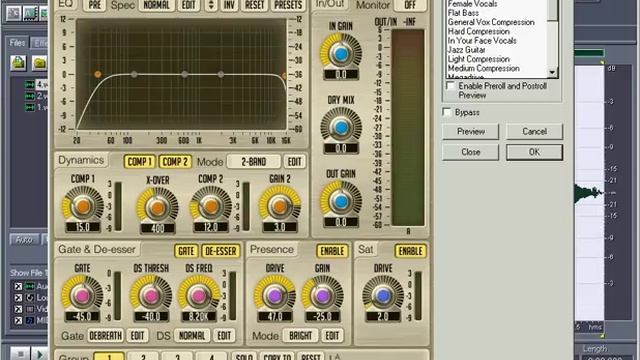Image resolution: width=640 pixels, height=360 pixels.
Task: Toggle the Monitor OFF button
Action: [410, 5]
